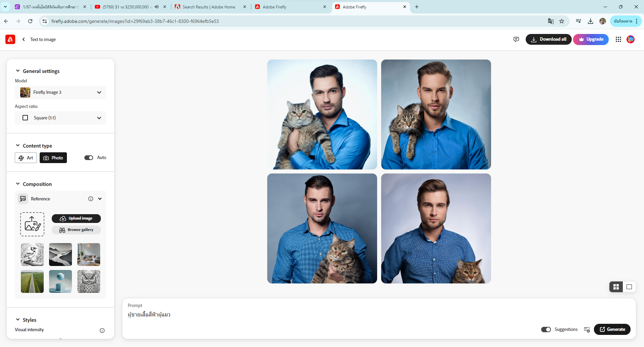644x347 pixels.
Task: Open the Firefly Image 3 model dropdown
Action: (x=61, y=92)
